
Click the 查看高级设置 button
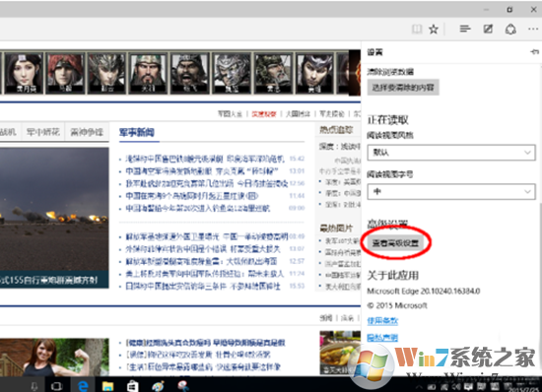pyautogui.click(x=395, y=243)
